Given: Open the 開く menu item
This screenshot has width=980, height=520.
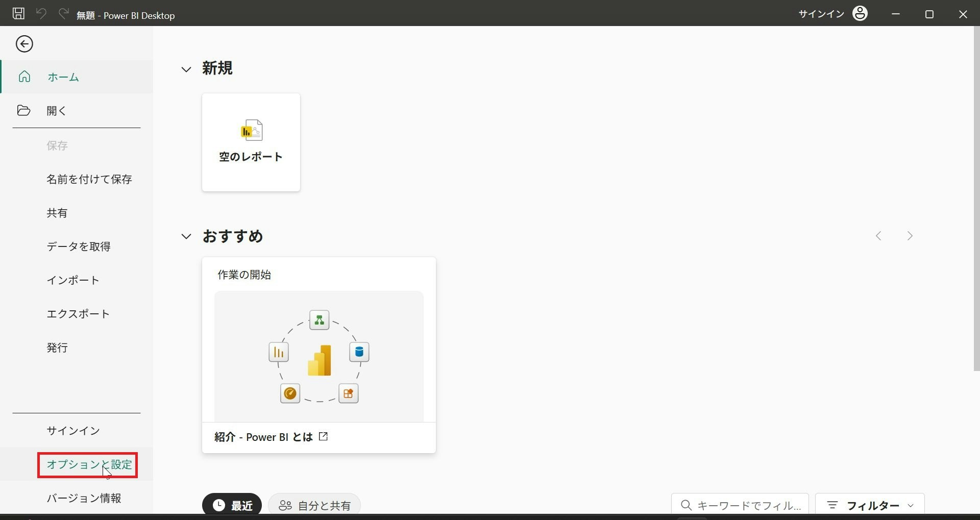Looking at the screenshot, I should tap(77, 111).
